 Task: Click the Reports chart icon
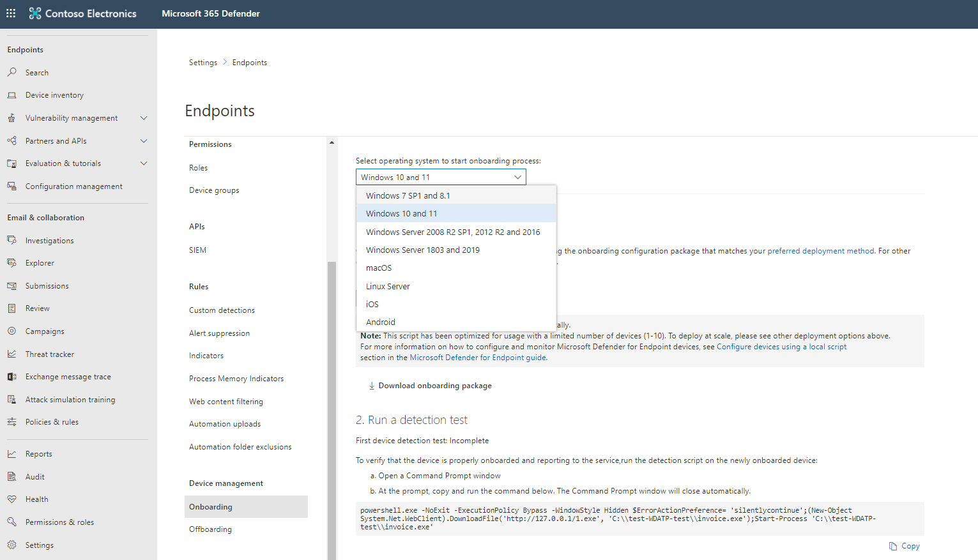coord(11,454)
